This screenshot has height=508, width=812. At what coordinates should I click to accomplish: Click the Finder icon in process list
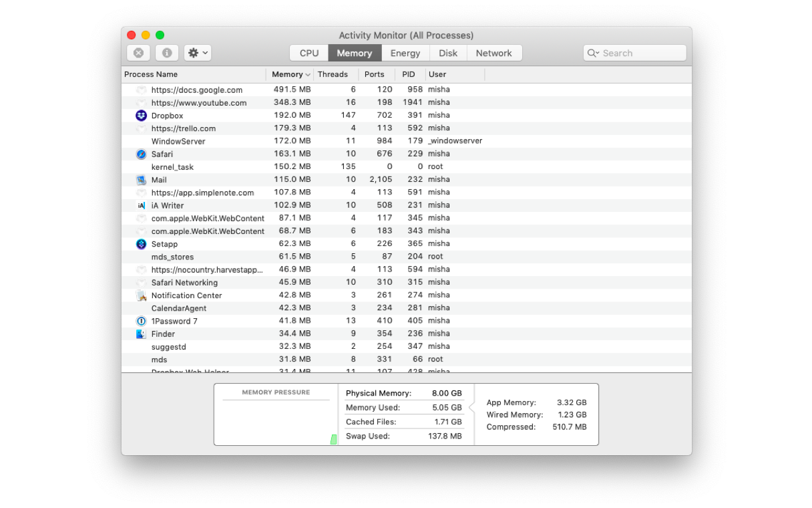click(x=141, y=334)
